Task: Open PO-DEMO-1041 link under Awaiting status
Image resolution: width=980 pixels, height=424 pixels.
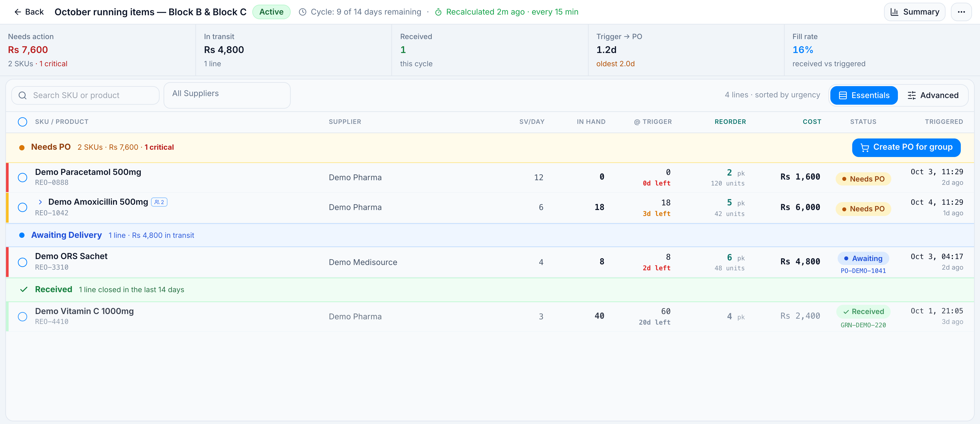Action: [863, 271]
